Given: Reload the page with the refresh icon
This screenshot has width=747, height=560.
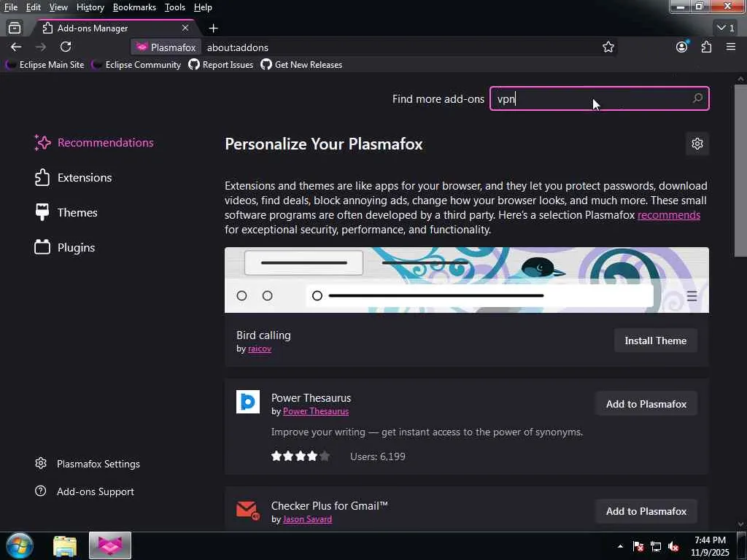Looking at the screenshot, I should pos(66,47).
